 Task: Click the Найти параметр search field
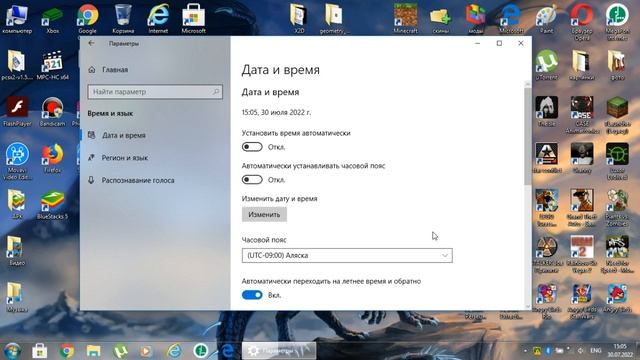pyautogui.click(x=155, y=92)
